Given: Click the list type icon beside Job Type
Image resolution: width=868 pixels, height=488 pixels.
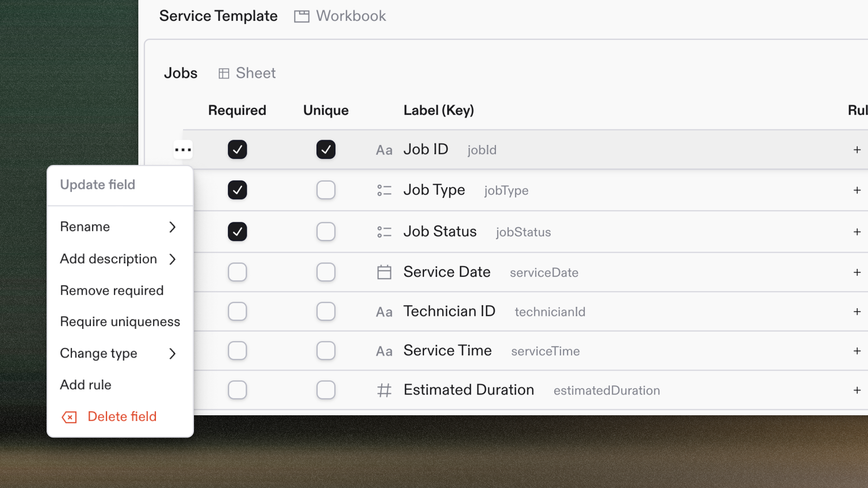Looking at the screenshot, I should tap(384, 190).
